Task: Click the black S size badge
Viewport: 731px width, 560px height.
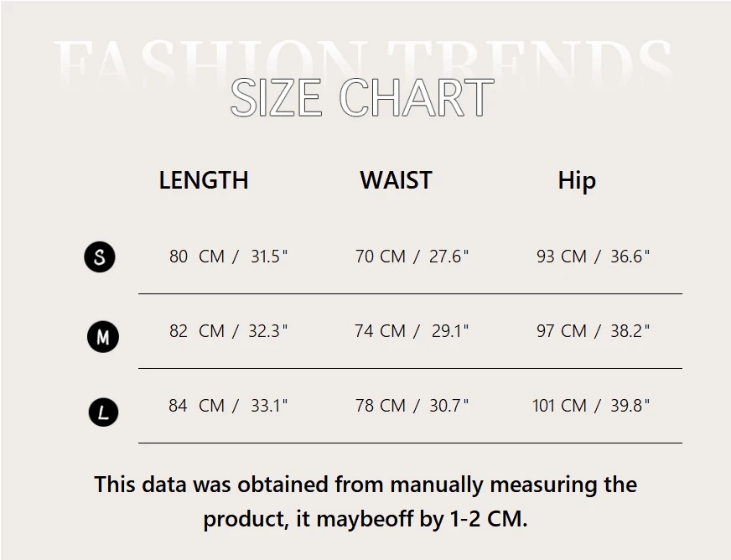Action: (100, 257)
